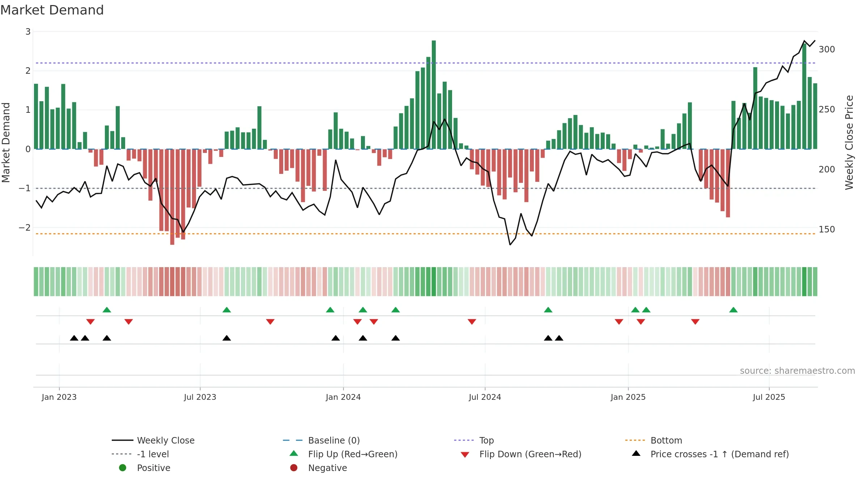Toggle the Negative legend entry
This screenshot has width=868, height=488.
(319, 468)
